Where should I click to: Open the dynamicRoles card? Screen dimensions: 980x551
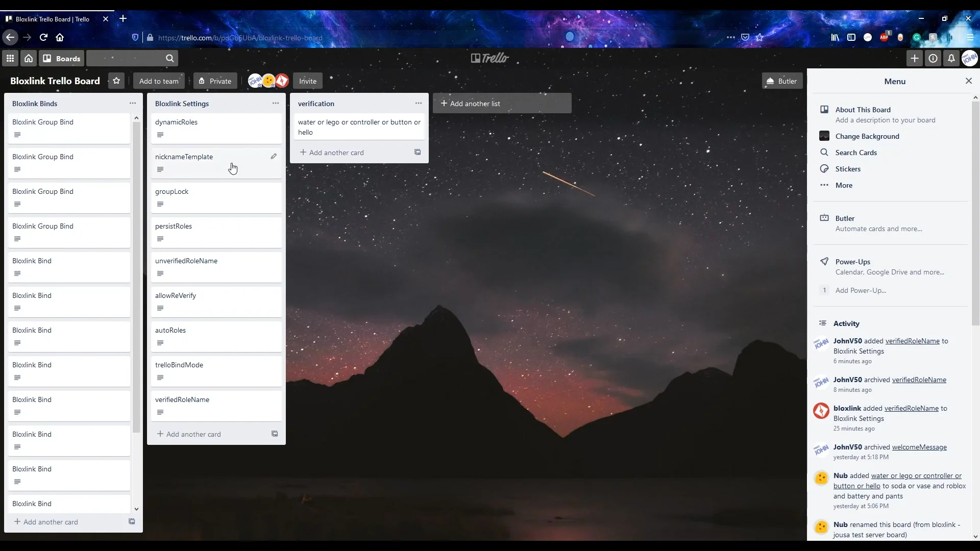(216, 128)
